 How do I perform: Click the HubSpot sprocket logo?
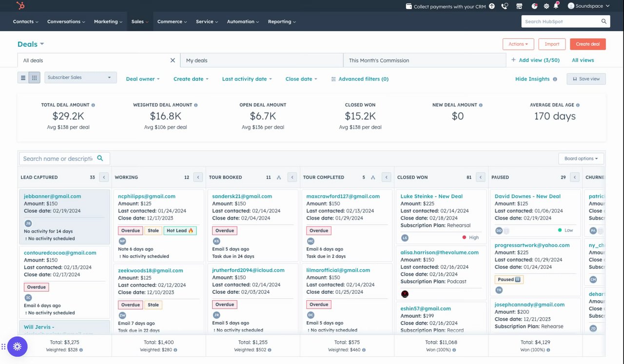20,6
